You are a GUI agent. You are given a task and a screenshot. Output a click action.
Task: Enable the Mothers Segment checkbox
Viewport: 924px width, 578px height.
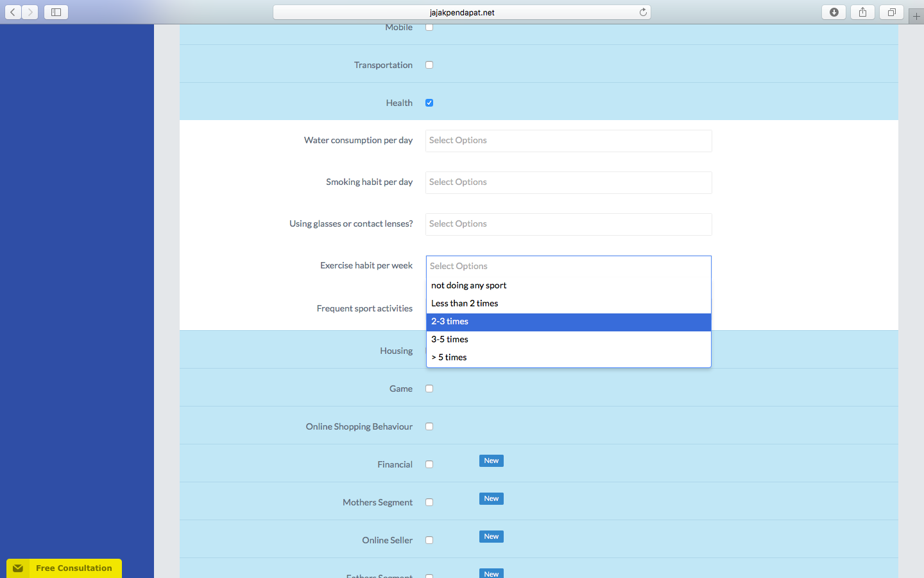pos(429,502)
